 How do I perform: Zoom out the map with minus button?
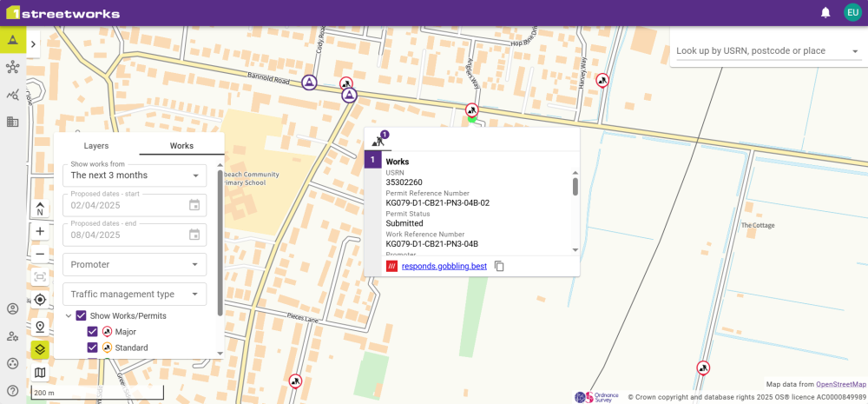[x=40, y=255]
